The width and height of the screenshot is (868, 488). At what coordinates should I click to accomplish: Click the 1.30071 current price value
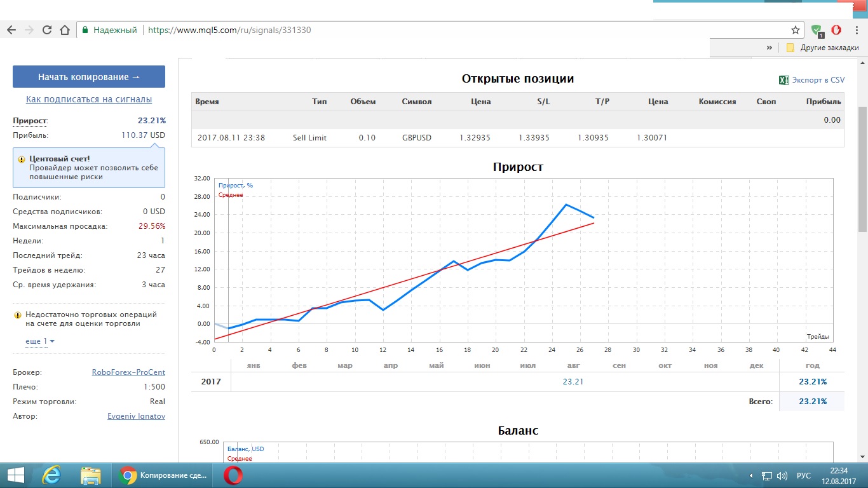652,138
